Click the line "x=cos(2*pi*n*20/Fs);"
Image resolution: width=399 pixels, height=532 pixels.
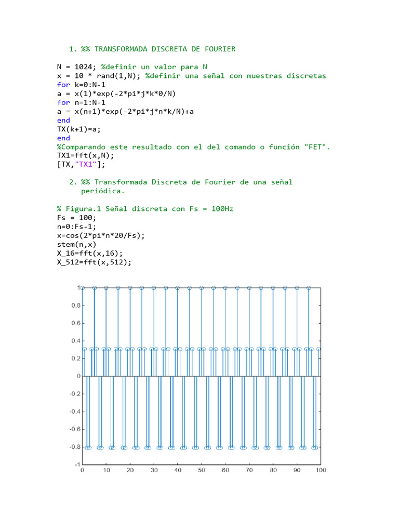[101, 235]
